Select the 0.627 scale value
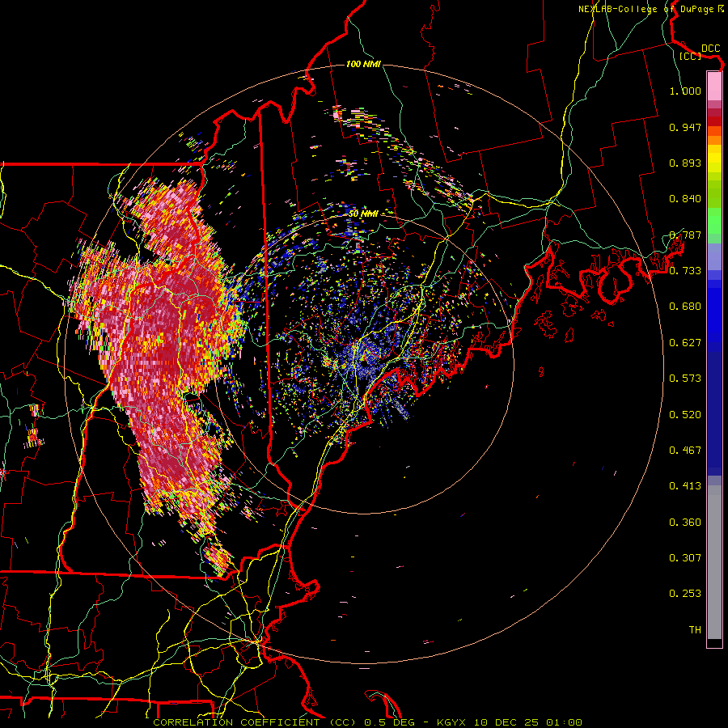This screenshot has width=728, height=728. tap(685, 343)
